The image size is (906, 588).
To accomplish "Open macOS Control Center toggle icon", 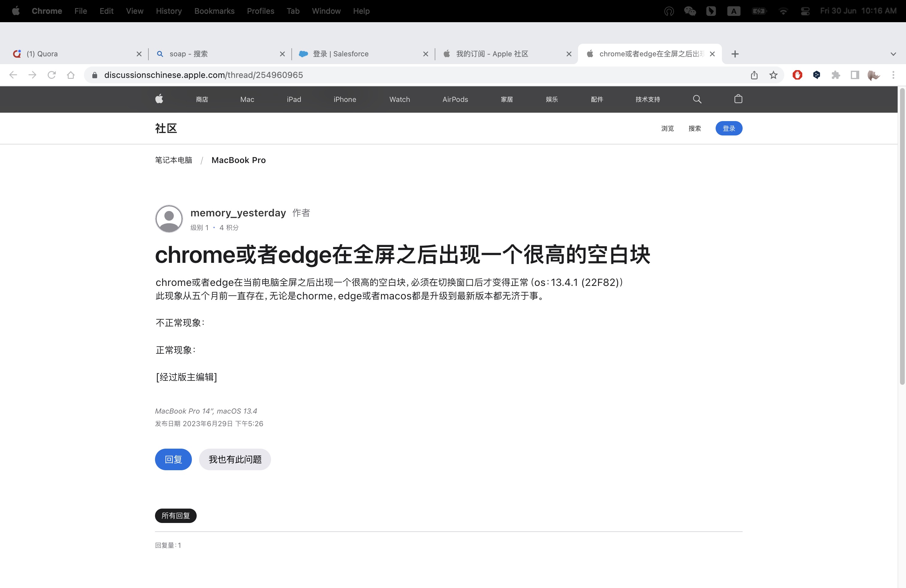I will [805, 11].
